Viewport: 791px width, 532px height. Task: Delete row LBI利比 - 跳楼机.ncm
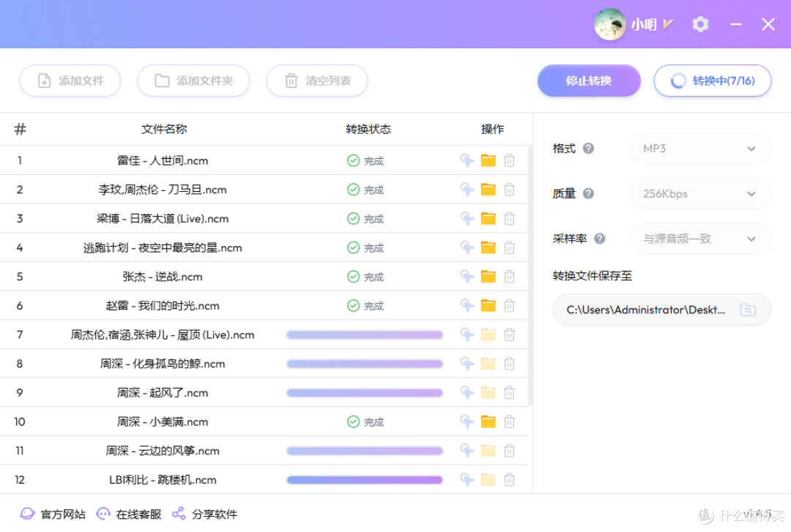[x=509, y=479]
